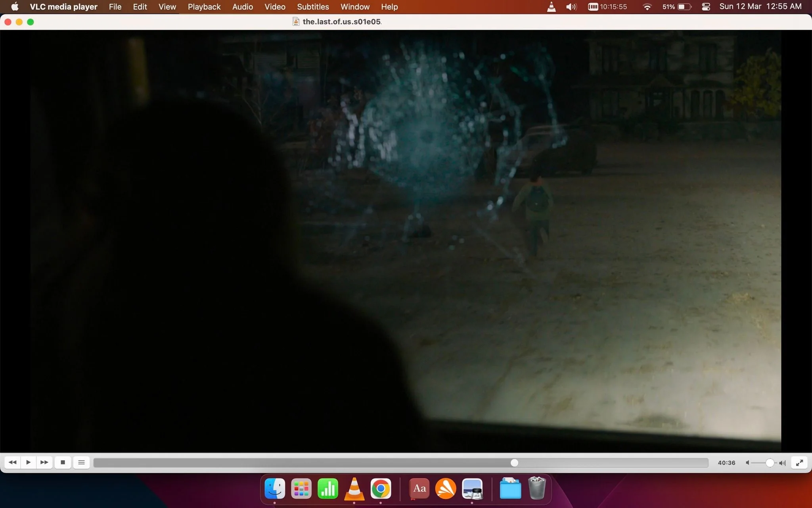Image resolution: width=812 pixels, height=508 pixels.
Task: Click the rewind playback button
Action: (12, 462)
